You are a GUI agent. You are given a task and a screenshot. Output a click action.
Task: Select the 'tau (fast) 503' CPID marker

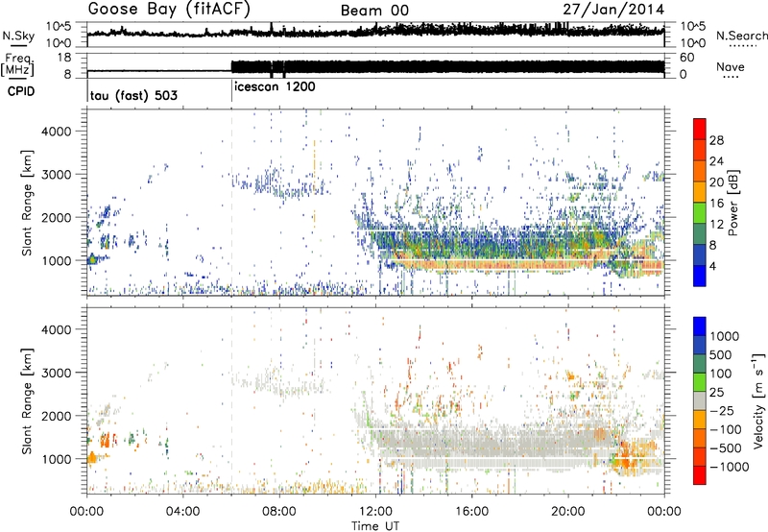click(x=133, y=95)
